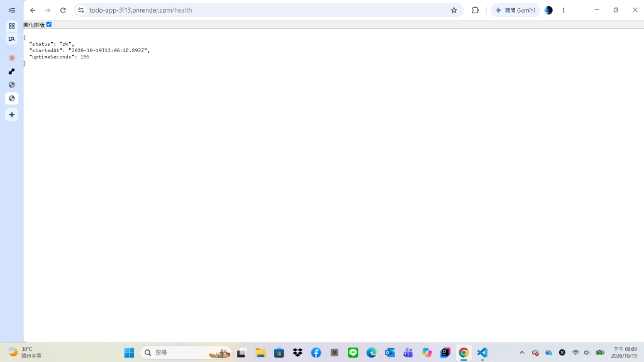Image resolution: width=644 pixels, height=362 pixels.
Task: Click the "startedAt" timestamp line
Action: pos(89,50)
